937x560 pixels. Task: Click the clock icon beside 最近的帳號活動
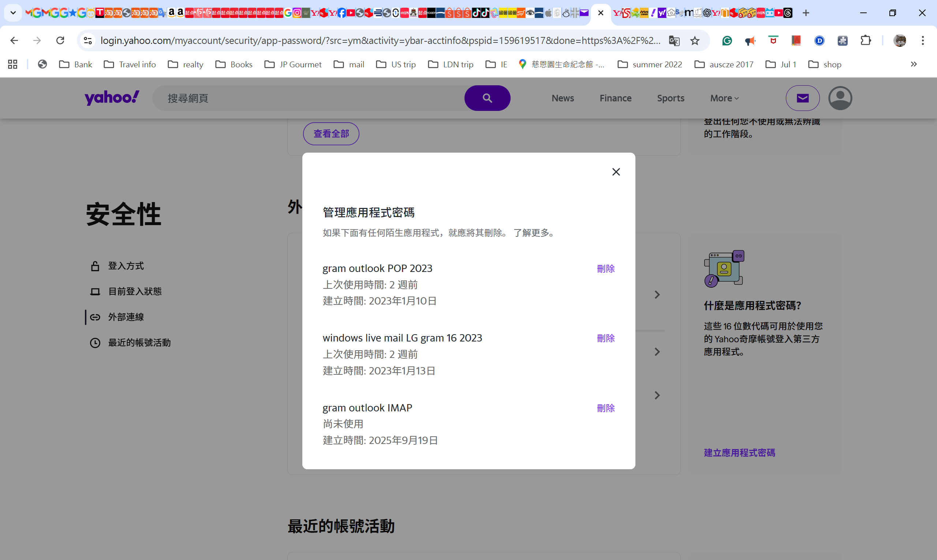point(95,343)
